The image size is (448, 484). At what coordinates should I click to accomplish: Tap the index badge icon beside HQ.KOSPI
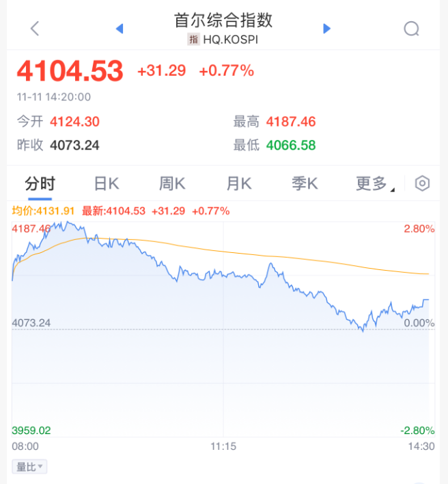click(x=193, y=40)
